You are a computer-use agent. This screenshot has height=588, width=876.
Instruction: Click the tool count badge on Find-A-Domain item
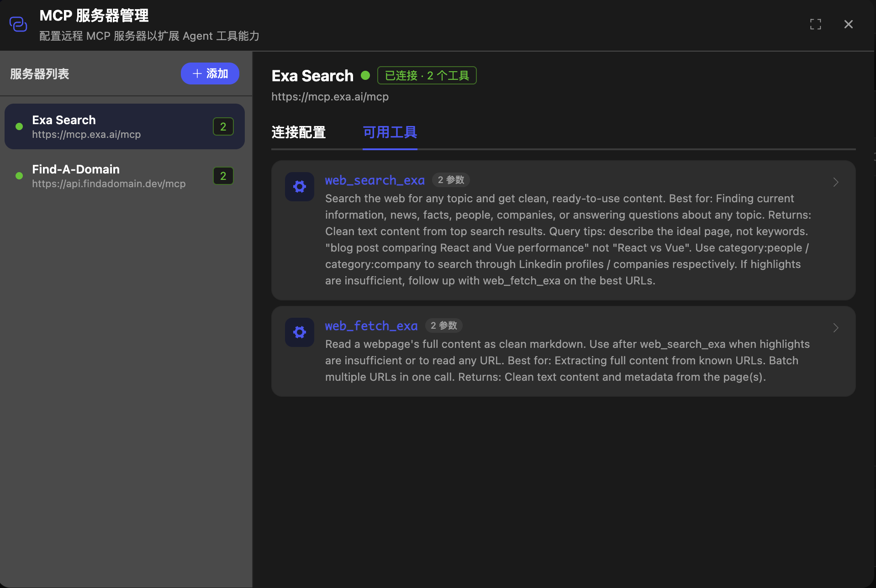(223, 176)
